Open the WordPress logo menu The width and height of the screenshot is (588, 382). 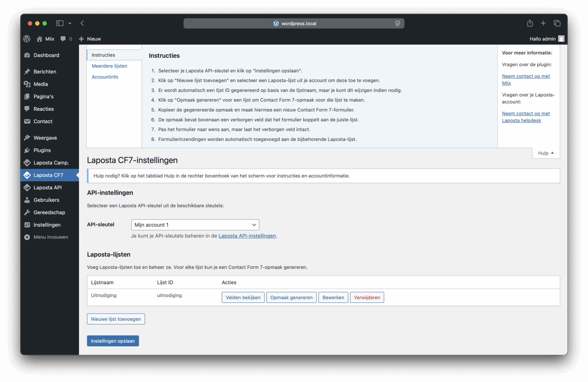27,39
